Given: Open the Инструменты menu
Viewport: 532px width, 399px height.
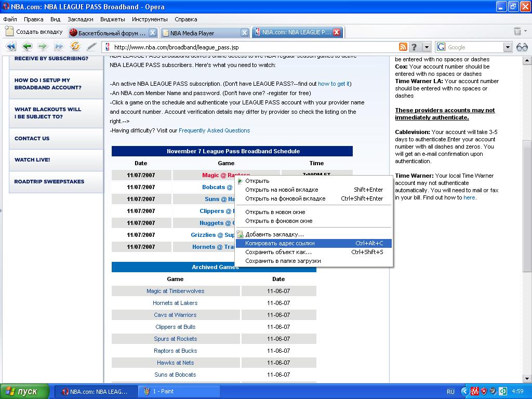Looking at the screenshot, I should [x=150, y=19].
